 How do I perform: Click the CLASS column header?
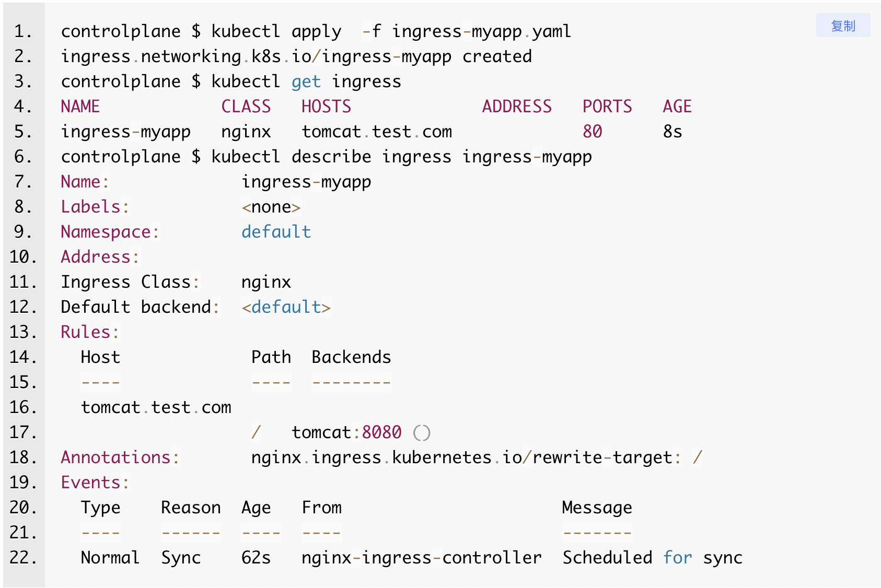pyautogui.click(x=246, y=107)
